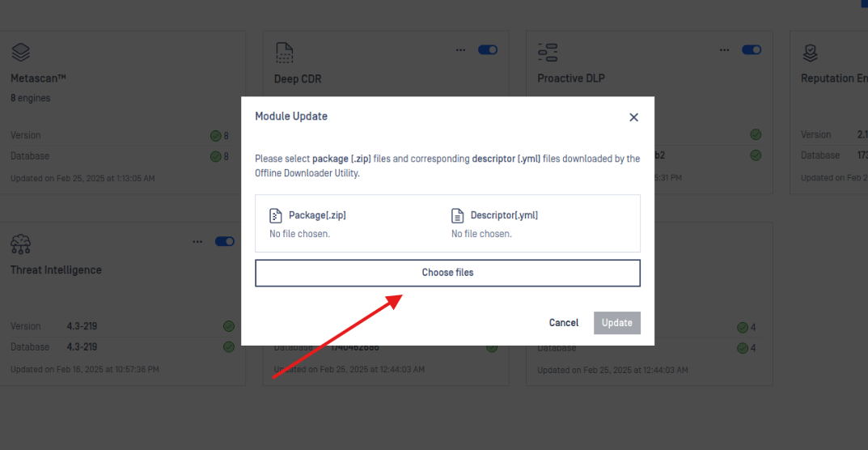Click the Threat Intelligence cloud icon
Image resolution: width=868 pixels, height=450 pixels.
click(x=21, y=244)
